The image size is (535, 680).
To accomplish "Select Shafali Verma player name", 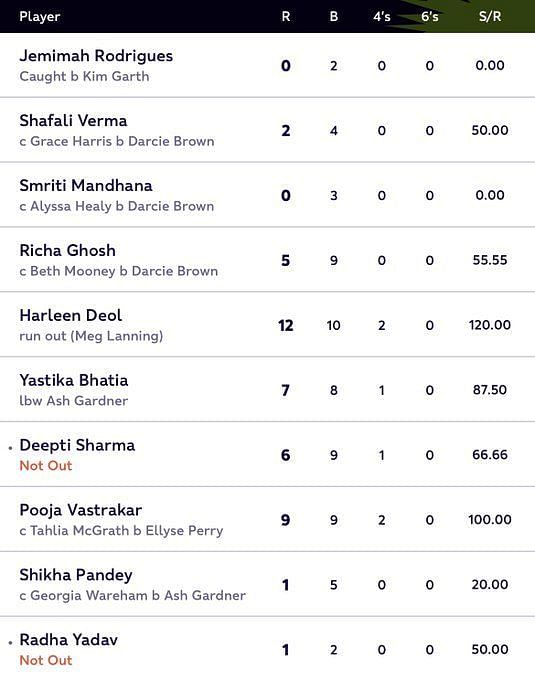I will coord(73,121).
